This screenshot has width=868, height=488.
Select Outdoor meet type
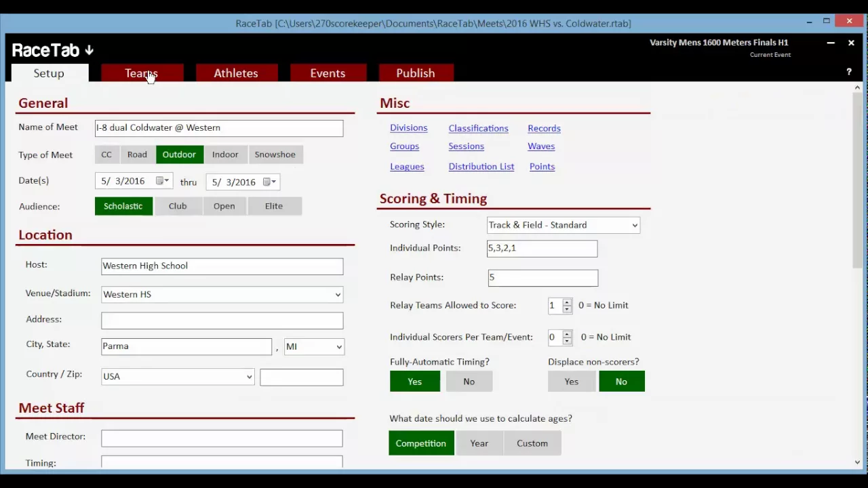[179, 155]
